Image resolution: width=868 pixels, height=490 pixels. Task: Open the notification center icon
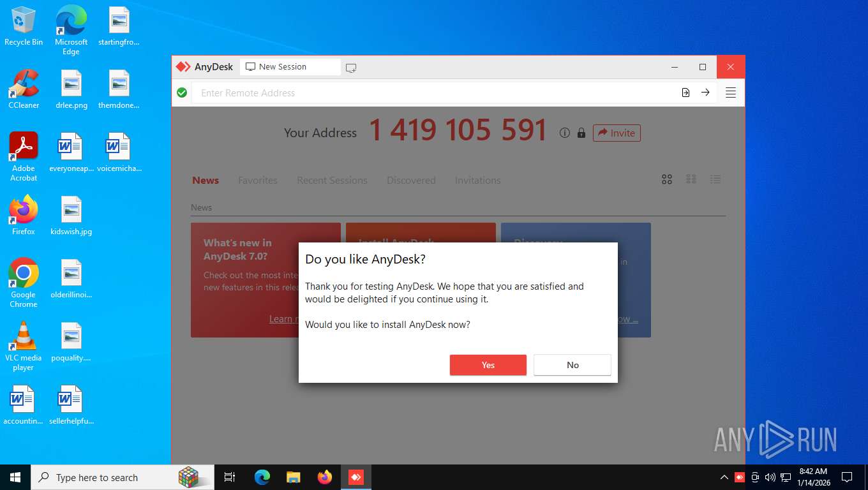tap(847, 477)
